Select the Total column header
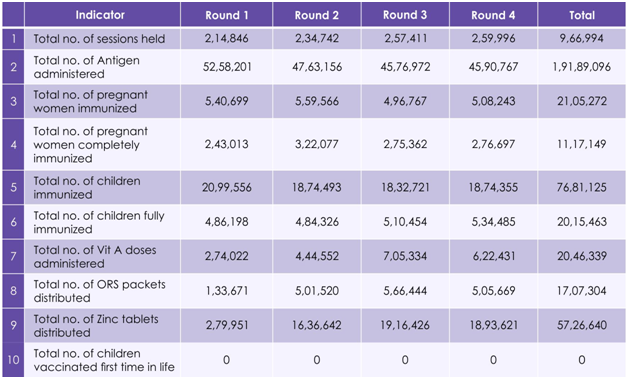The image size is (628, 379). (x=582, y=15)
